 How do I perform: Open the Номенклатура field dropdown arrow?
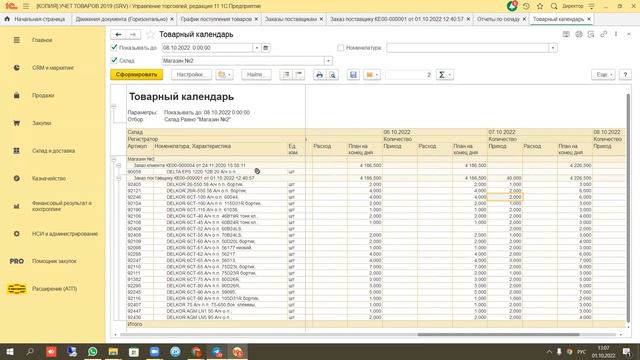[553, 48]
